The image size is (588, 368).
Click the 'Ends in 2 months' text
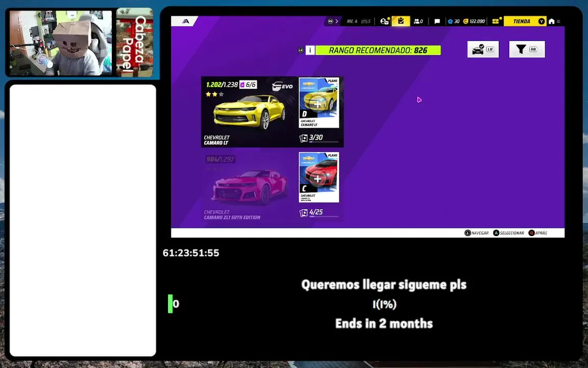tap(384, 324)
